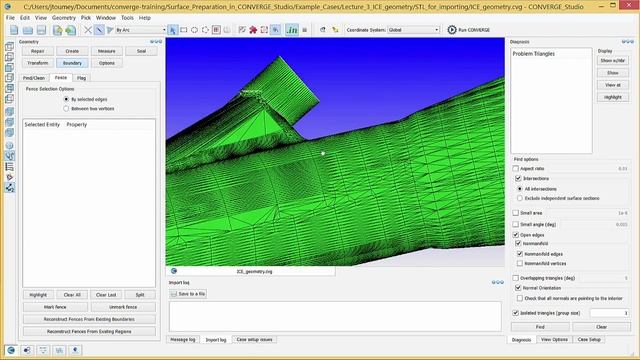This screenshot has width=640, height=360.
Task: Switch to the View Options tab
Action: coord(554,340)
